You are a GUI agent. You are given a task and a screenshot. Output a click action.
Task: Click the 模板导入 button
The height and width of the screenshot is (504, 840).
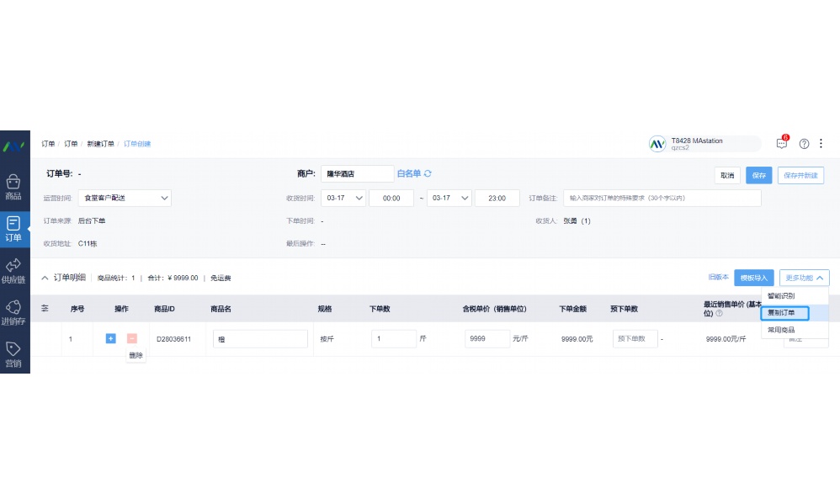[x=754, y=278]
